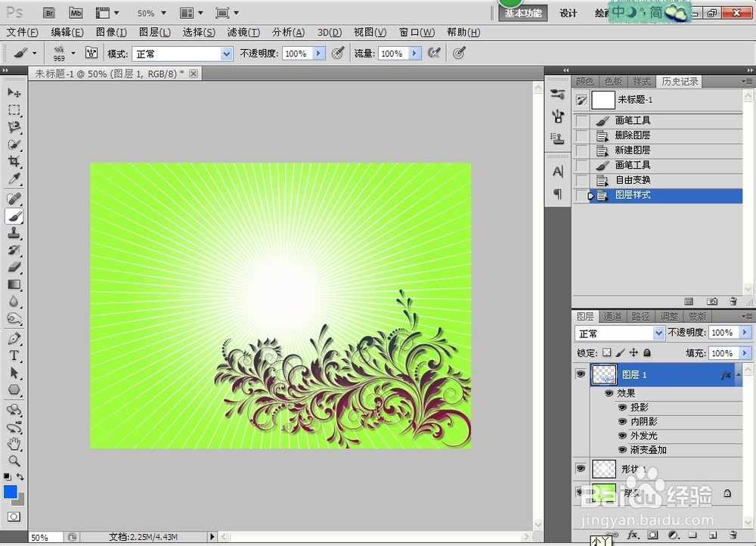
Task: Enable airbrush mode icon
Action: click(x=434, y=53)
